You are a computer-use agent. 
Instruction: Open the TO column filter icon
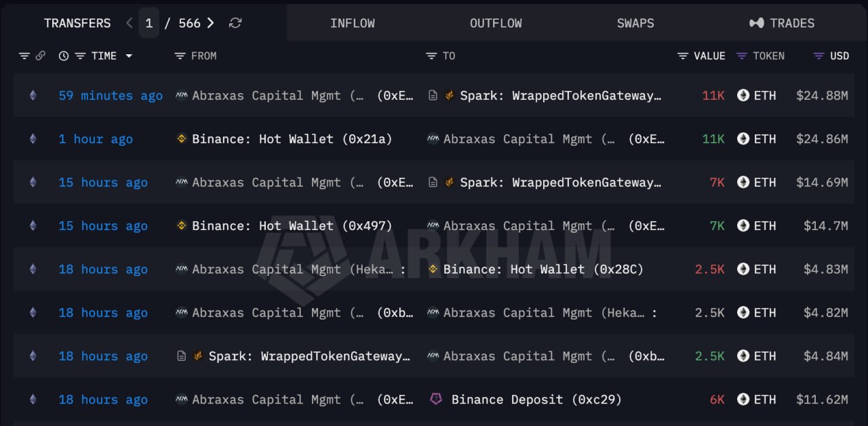tap(431, 56)
